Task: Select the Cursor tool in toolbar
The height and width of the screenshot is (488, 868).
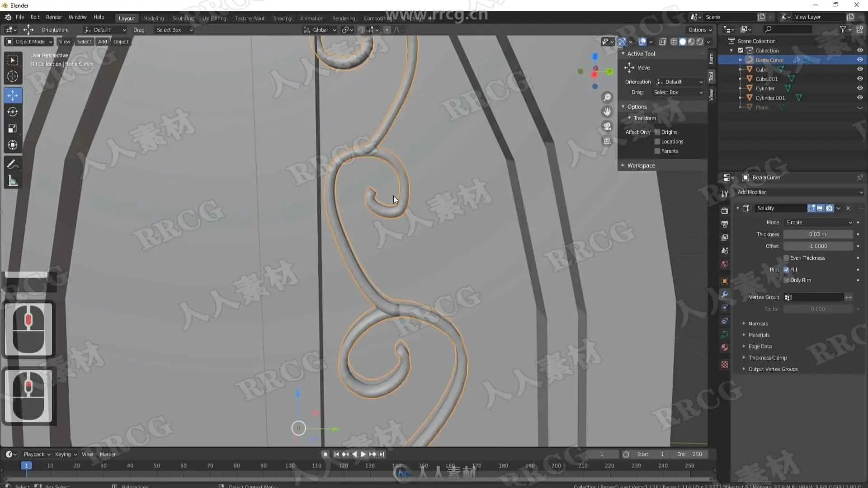Action: click(13, 76)
